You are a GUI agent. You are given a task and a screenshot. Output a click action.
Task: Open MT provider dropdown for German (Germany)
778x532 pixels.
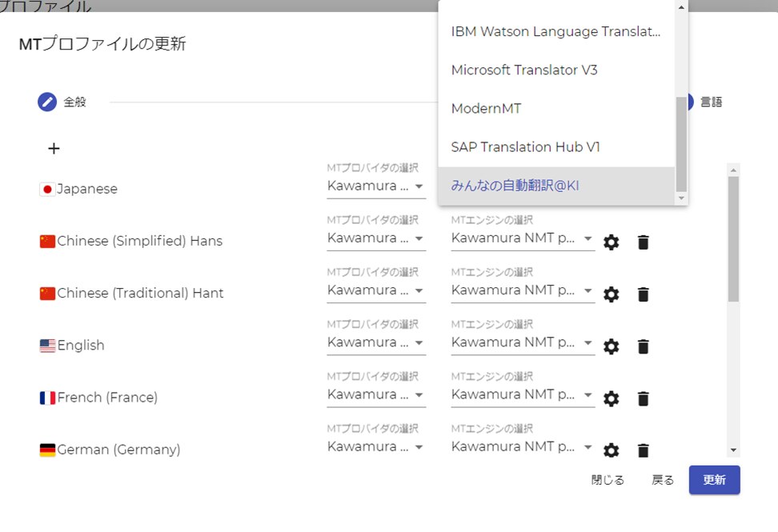tap(375, 446)
